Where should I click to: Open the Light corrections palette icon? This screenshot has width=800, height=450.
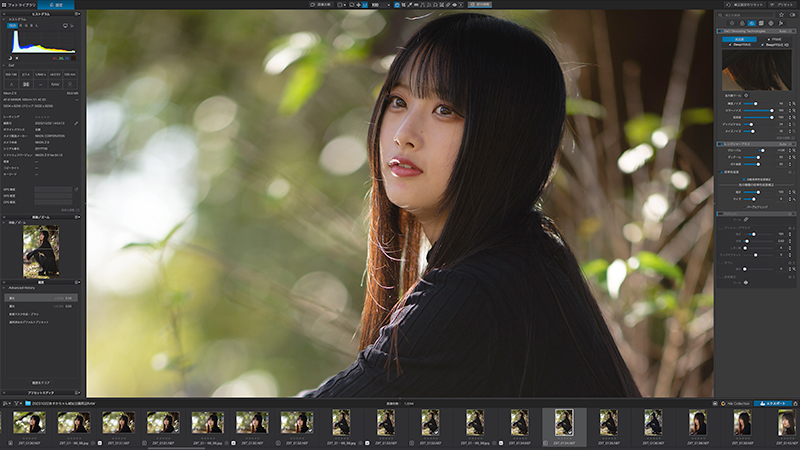point(732,23)
